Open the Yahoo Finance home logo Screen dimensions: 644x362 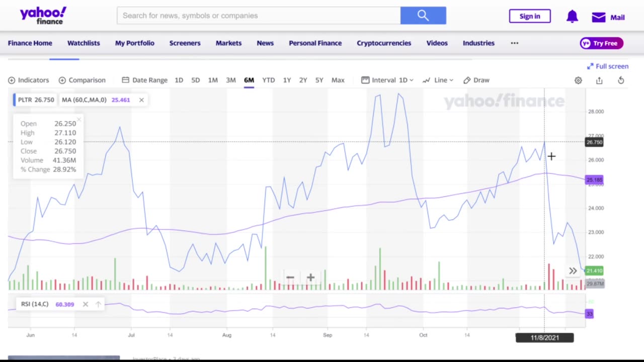(x=43, y=16)
